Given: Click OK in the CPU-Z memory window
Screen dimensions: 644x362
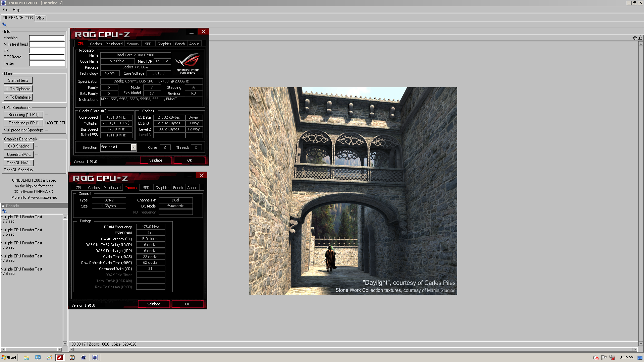Looking at the screenshot, I should pos(187,304).
